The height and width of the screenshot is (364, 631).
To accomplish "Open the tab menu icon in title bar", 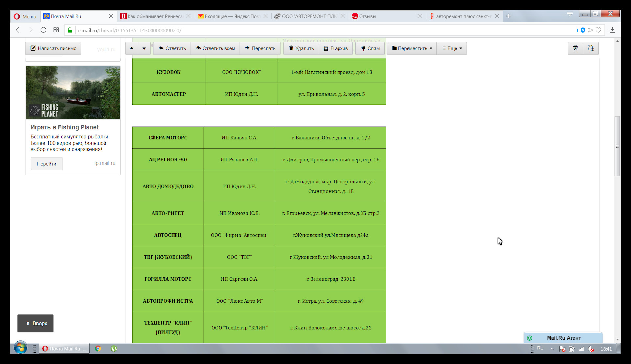I will tap(570, 14).
